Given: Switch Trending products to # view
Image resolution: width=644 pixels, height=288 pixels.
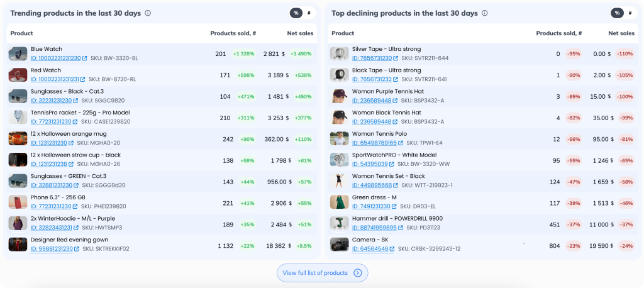Looking at the screenshot, I should (x=309, y=13).
